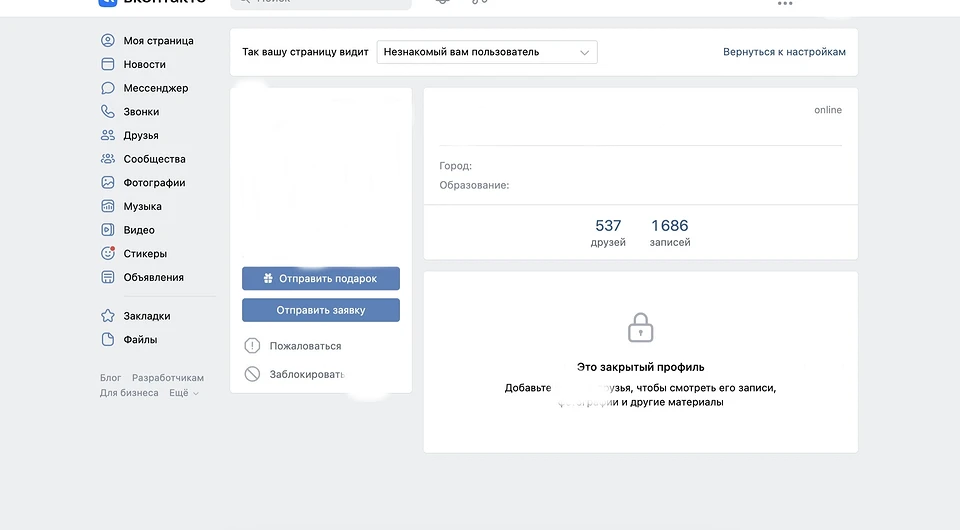Click the Photos icon in sidebar
The height and width of the screenshot is (530, 960).
tap(108, 183)
